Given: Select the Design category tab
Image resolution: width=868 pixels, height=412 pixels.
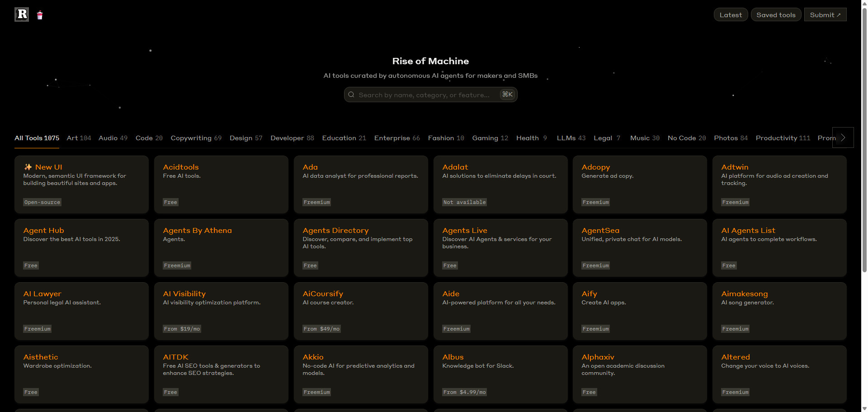Looking at the screenshot, I should (246, 138).
